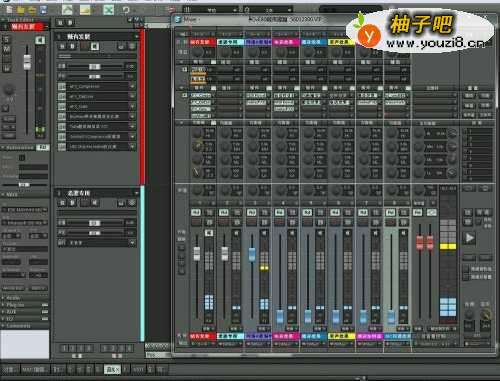Open the effect dropdown under the second track sliders
This screenshot has width=500, height=381.
point(133,243)
